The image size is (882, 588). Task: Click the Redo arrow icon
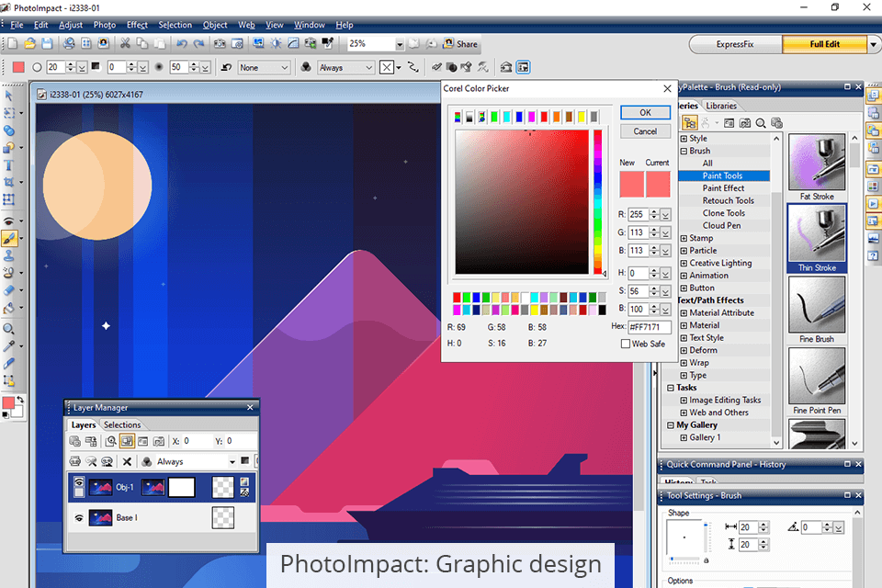198,43
